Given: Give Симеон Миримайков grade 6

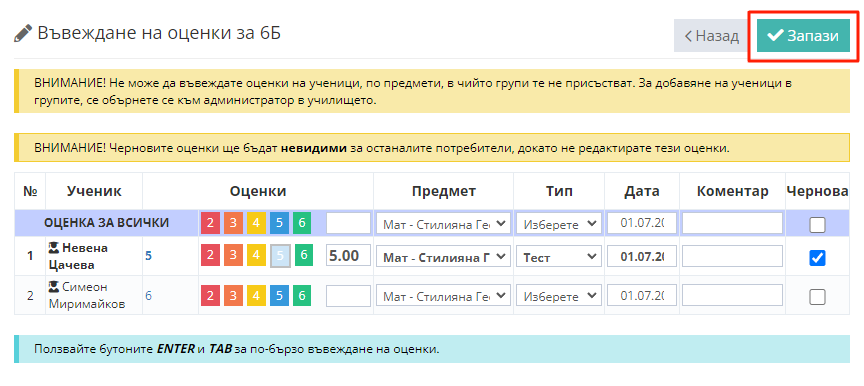Looking at the screenshot, I should [x=301, y=296].
